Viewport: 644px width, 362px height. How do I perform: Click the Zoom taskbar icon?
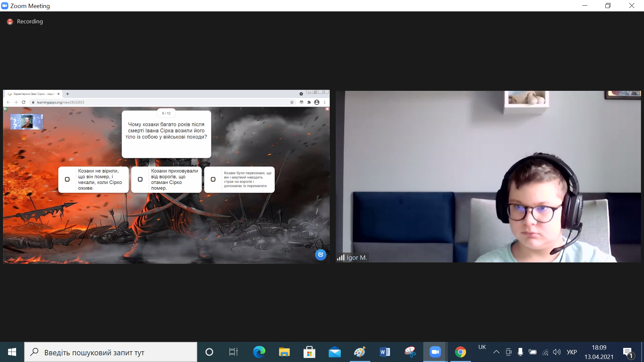435,352
